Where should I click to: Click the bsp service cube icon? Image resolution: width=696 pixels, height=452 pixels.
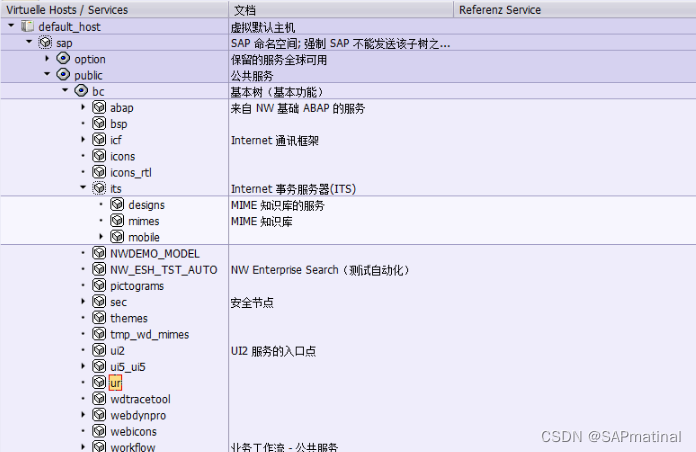(99, 123)
